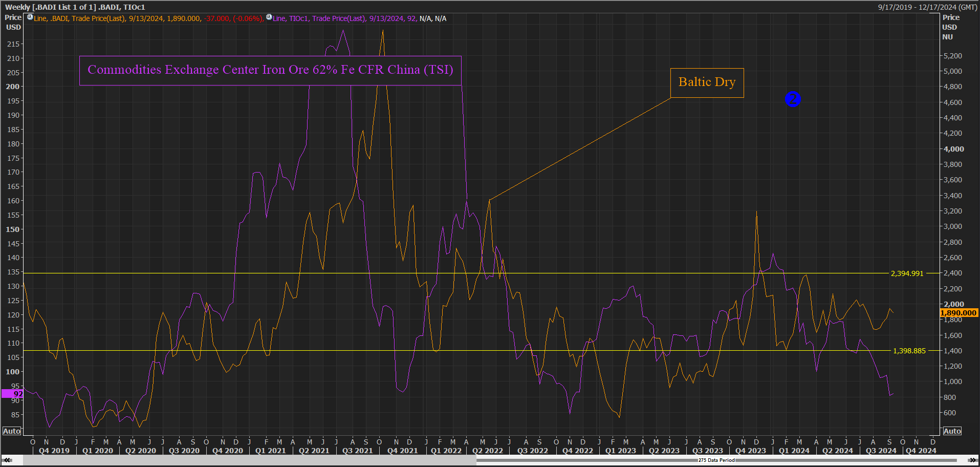The image size is (980, 467).
Task: Toggle Auto scaling on right price axis
Action: [x=952, y=431]
